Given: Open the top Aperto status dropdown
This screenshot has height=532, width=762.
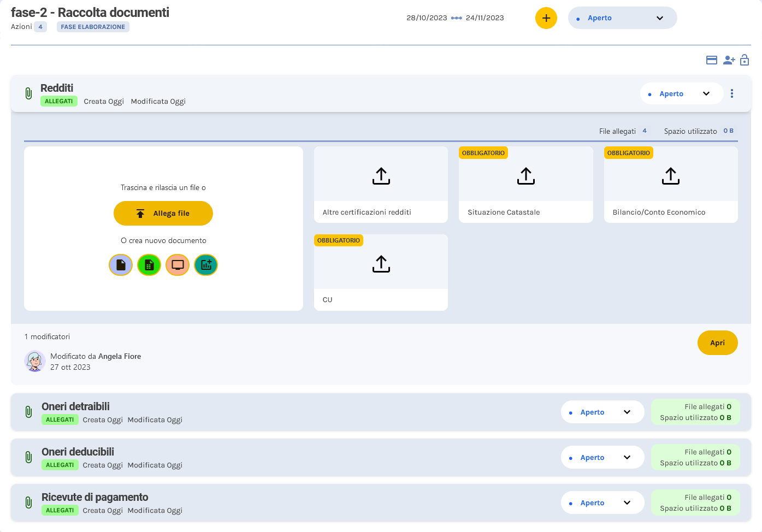Looking at the screenshot, I should (622, 18).
